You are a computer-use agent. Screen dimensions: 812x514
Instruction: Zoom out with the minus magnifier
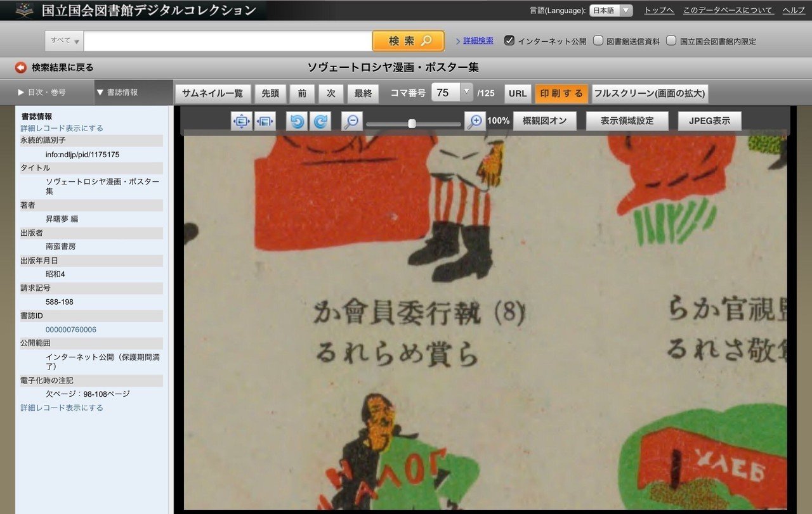[x=351, y=121]
